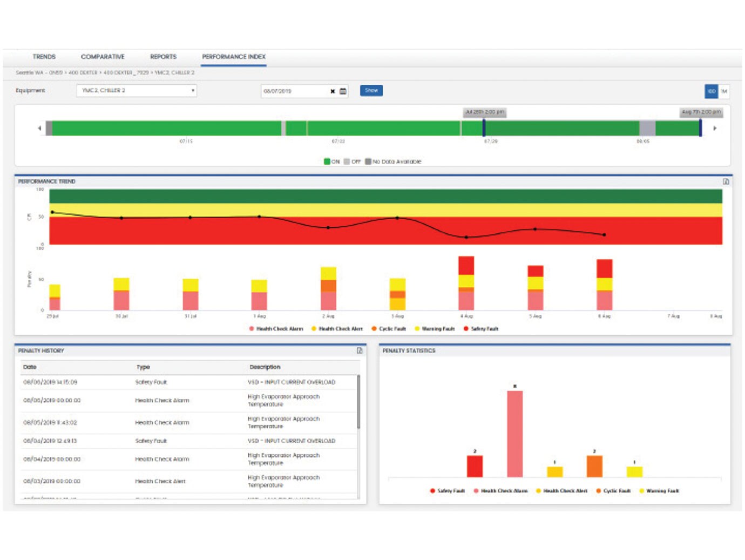Switch to the COMPARATIVE tab
Viewport: 745px width, 560px height.
coord(103,57)
